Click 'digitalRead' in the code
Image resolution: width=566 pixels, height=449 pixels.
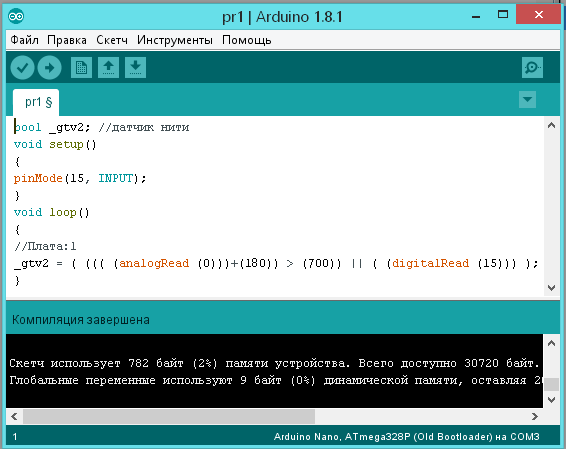point(431,263)
